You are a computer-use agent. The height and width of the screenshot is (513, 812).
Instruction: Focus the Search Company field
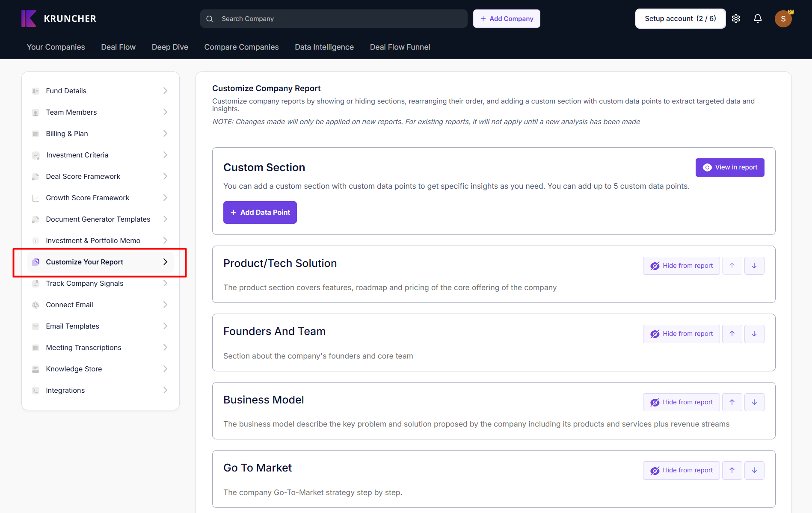[334, 19]
